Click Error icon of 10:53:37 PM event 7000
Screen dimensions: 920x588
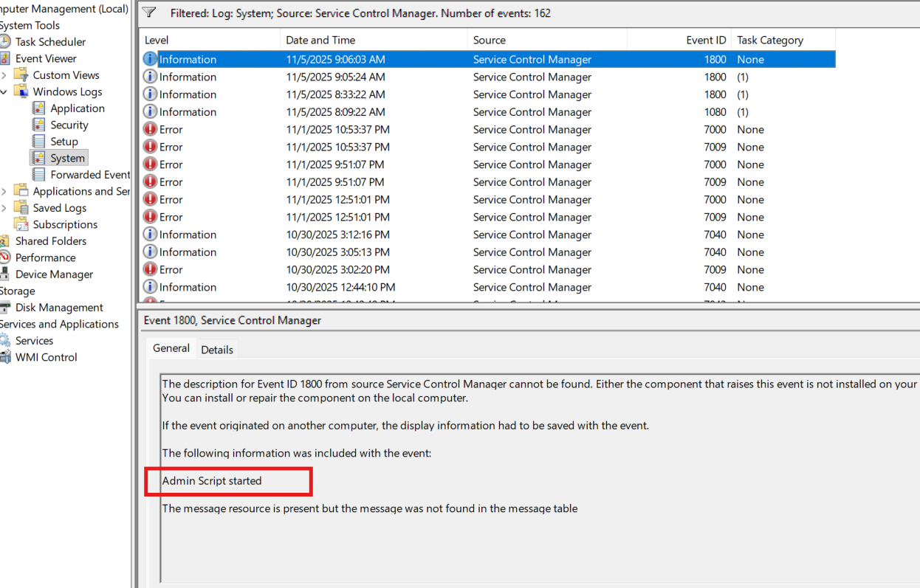150,129
